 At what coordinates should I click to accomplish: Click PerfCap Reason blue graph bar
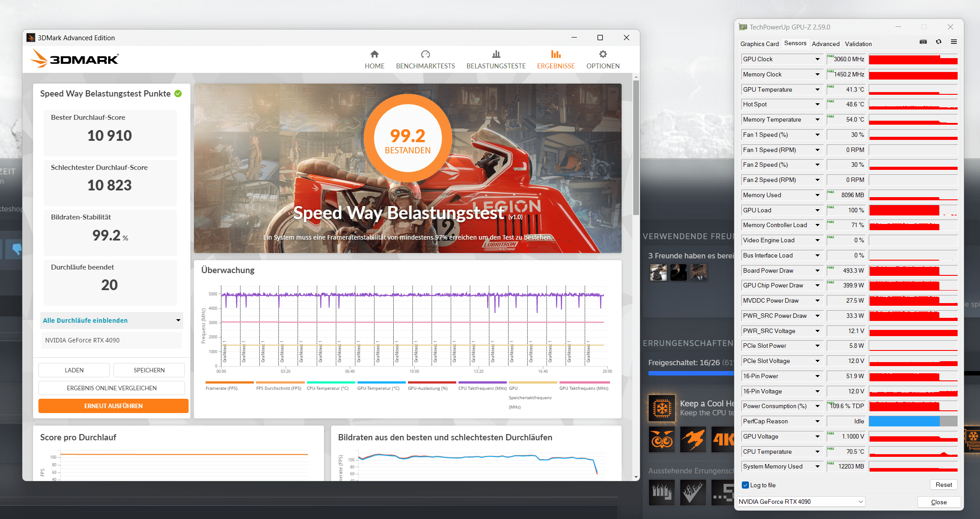(904, 421)
